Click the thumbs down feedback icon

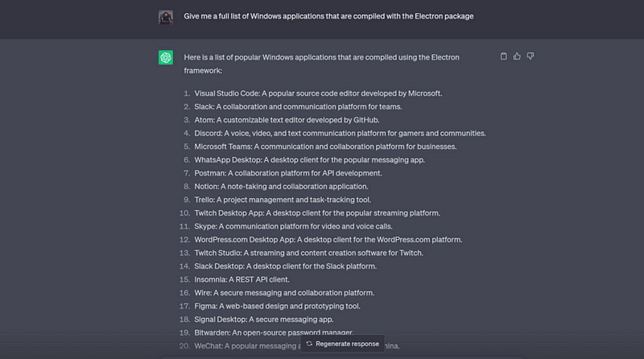(530, 56)
